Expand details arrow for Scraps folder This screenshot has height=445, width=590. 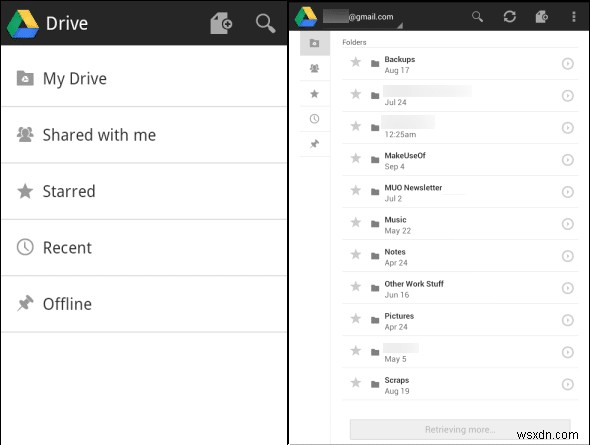pyautogui.click(x=567, y=384)
